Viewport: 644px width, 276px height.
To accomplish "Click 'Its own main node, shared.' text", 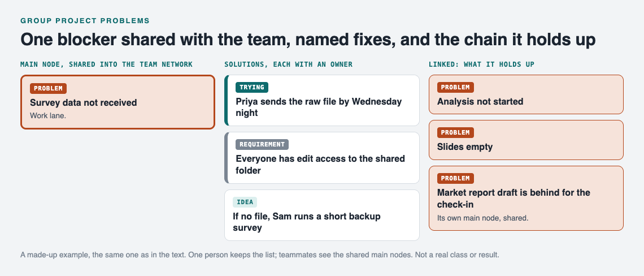I will point(482,218).
